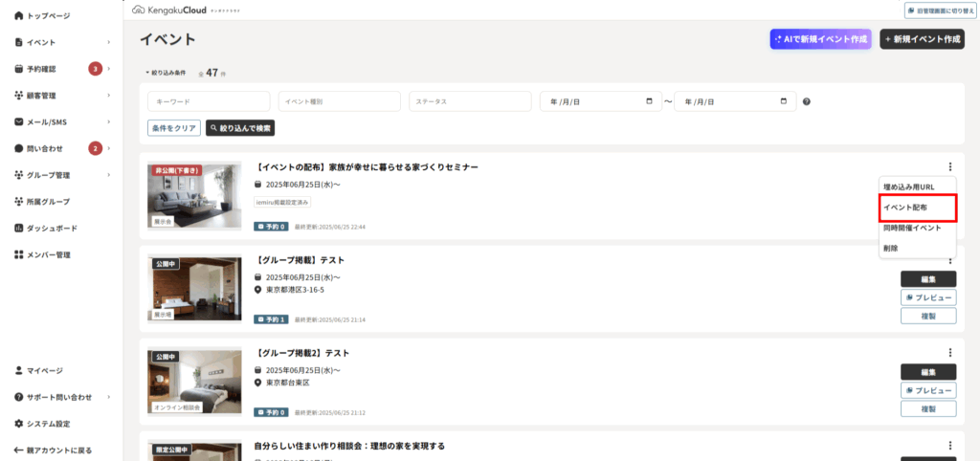Expand the 顧客管理 sidebar submenu
This screenshot has width=980, height=461.
tap(108, 96)
